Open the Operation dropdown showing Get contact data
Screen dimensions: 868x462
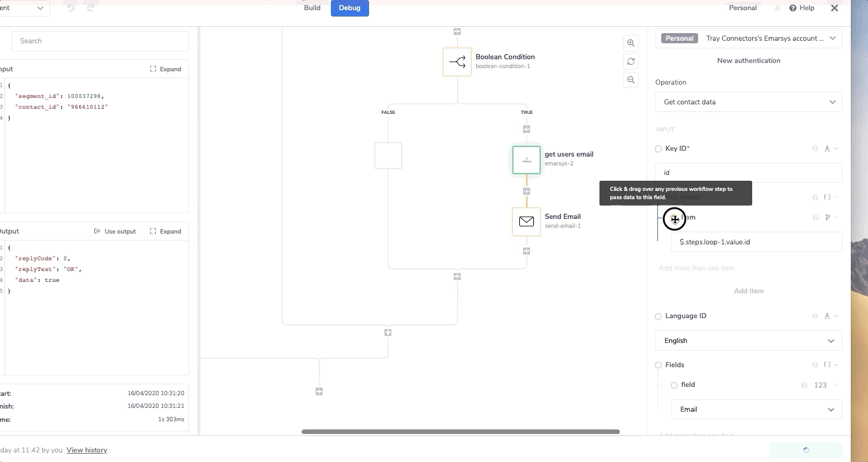pos(748,102)
